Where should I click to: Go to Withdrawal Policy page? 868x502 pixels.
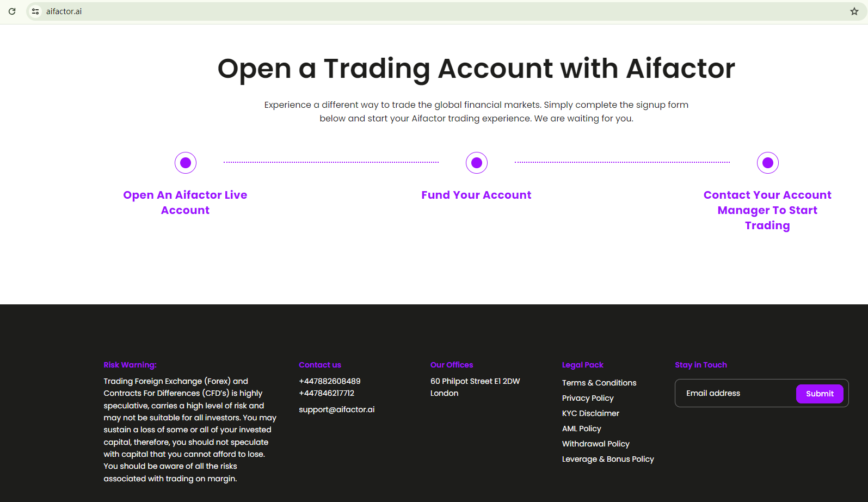(596, 444)
